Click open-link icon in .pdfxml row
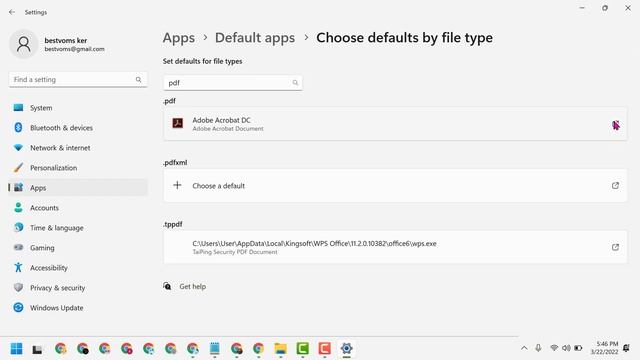 click(615, 186)
